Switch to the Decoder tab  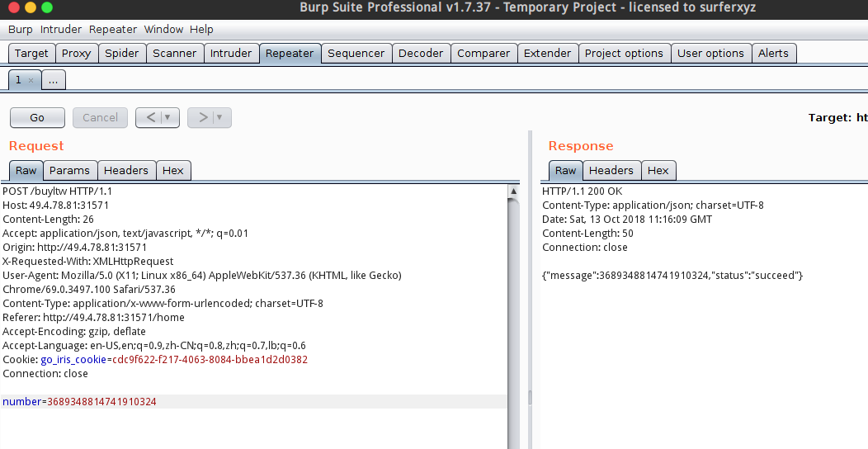(421, 53)
